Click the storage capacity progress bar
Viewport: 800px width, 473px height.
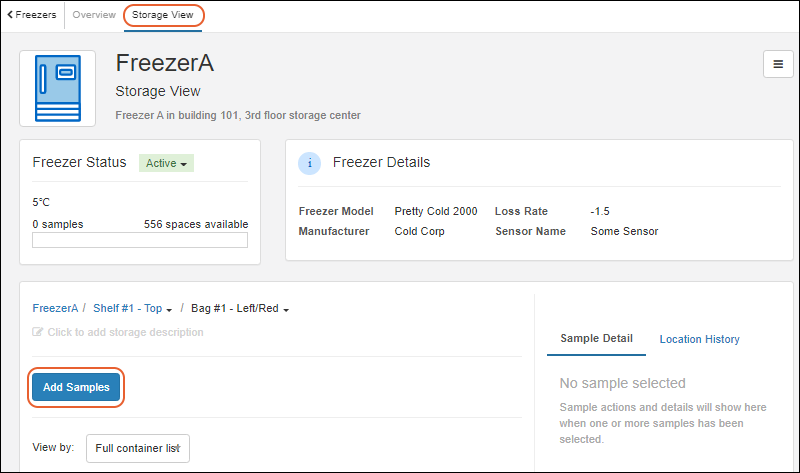click(x=140, y=240)
